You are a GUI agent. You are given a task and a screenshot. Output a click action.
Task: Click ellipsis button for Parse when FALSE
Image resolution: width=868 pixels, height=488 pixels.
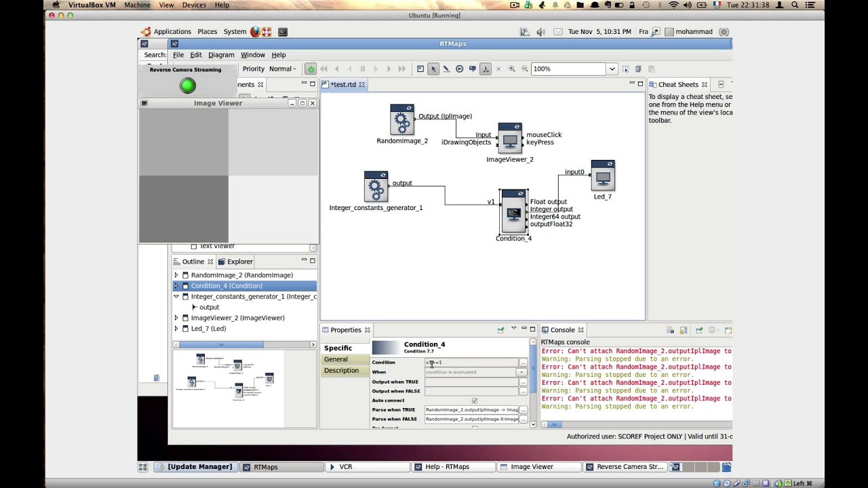click(523, 420)
